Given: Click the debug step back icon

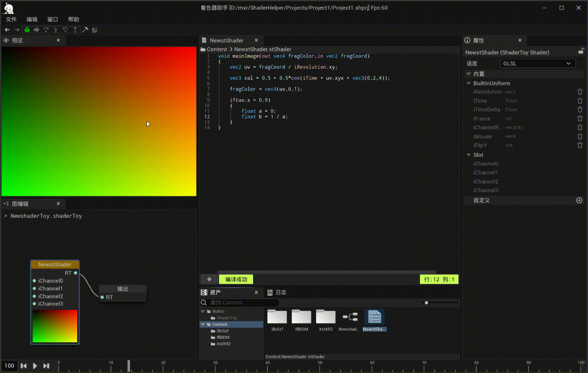Looking at the screenshot, I should (65, 30).
